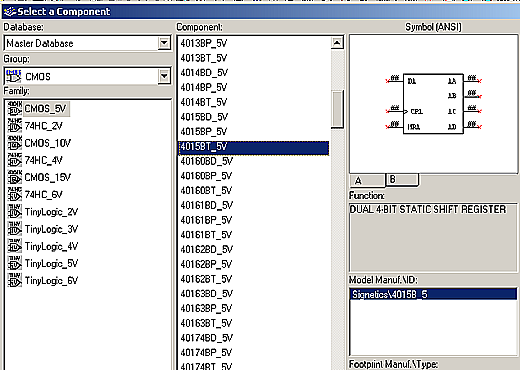
Task: Select component 4014BT_5V
Action: [204, 102]
